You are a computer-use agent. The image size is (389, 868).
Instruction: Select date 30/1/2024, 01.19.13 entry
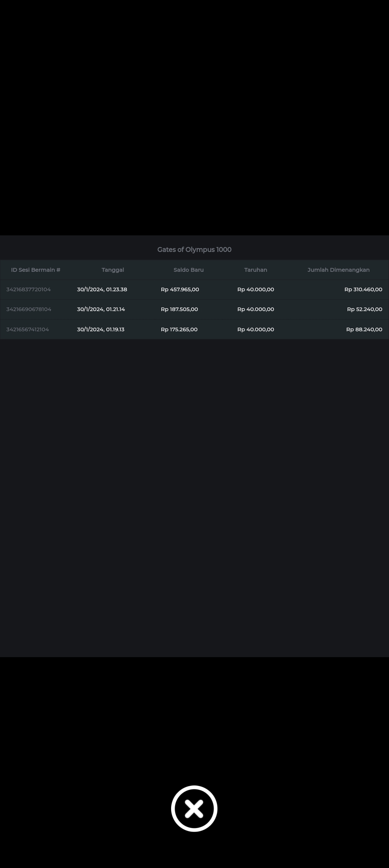[x=100, y=329]
